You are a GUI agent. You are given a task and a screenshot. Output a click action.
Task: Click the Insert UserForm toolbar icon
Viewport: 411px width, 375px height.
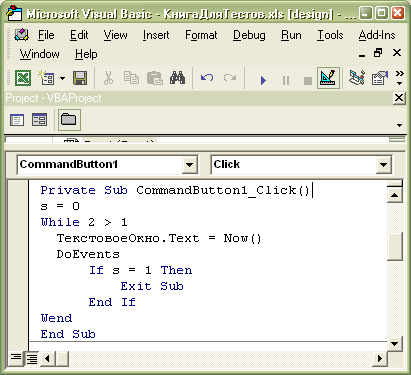(46, 78)
